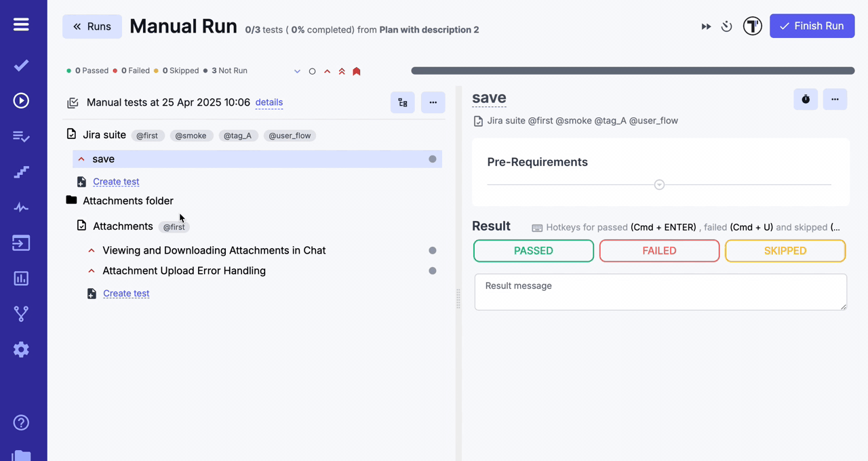
Task: Open the Plans checklist icon in sidebar
Action: tap(21, 136)
